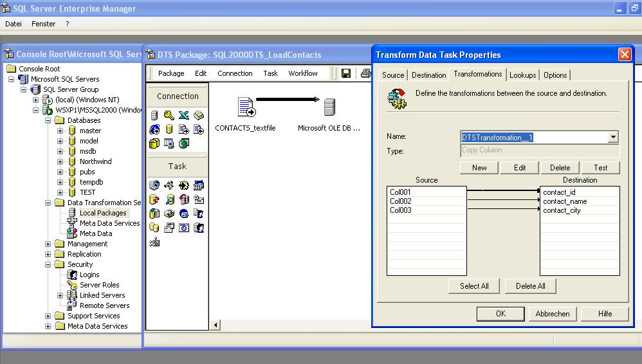The image size is (642, 364).
Task: Select the Paradox yellow cylinder connection icon
Action: [169, 130]
